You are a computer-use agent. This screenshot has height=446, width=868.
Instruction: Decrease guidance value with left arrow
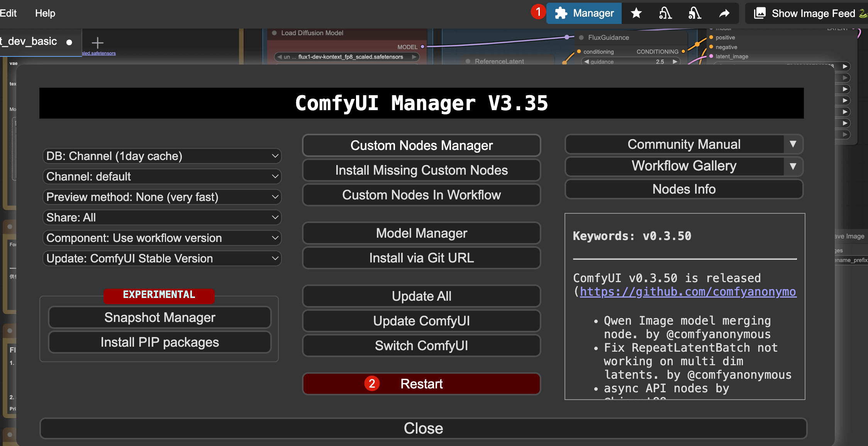pyautogui.click(x=587, y=62)
